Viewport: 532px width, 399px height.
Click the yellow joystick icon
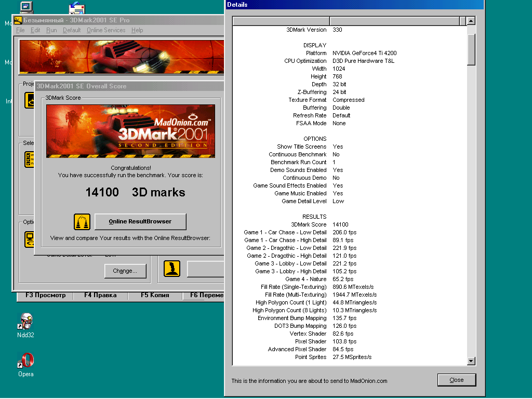coord(172,269)
